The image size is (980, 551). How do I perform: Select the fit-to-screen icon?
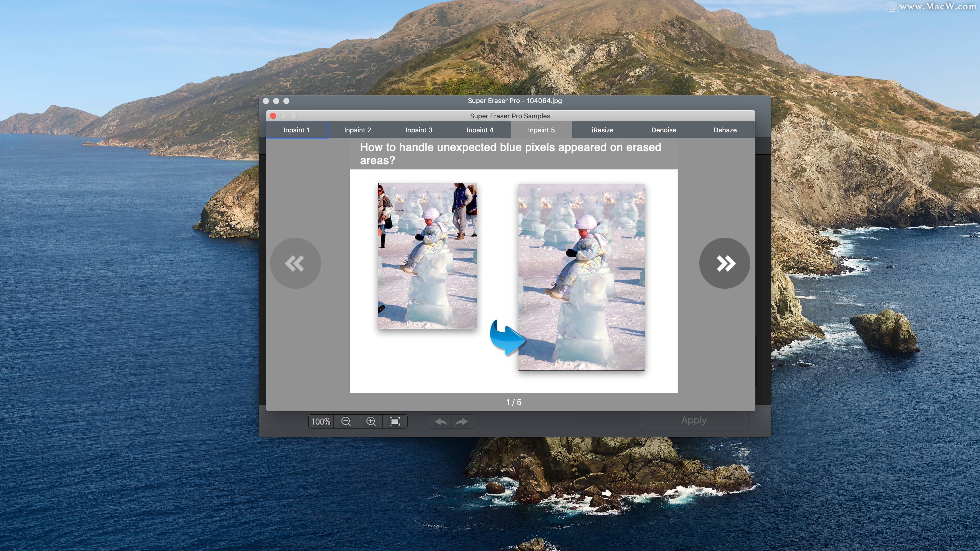pos(395,421)
